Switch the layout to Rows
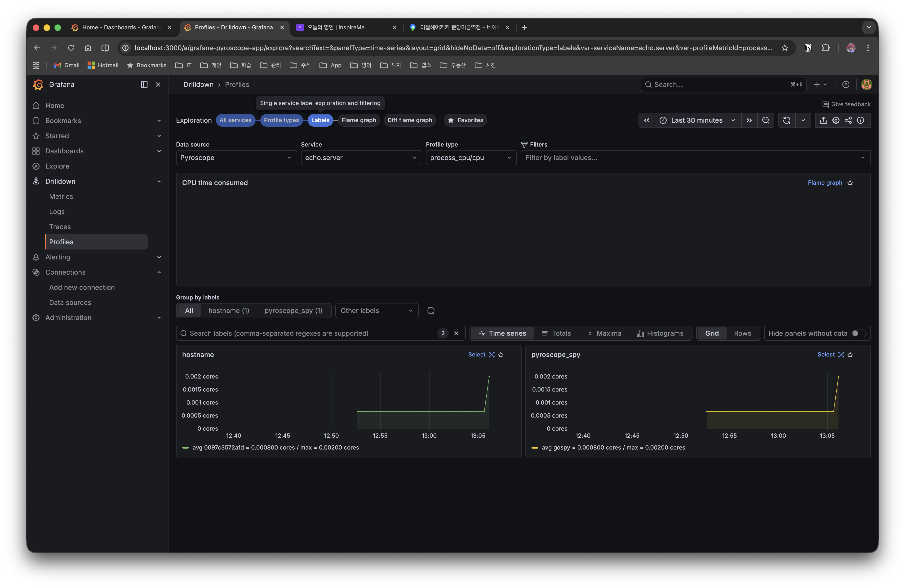This screenshot has width=905, height=588. [x=742, y=333]
